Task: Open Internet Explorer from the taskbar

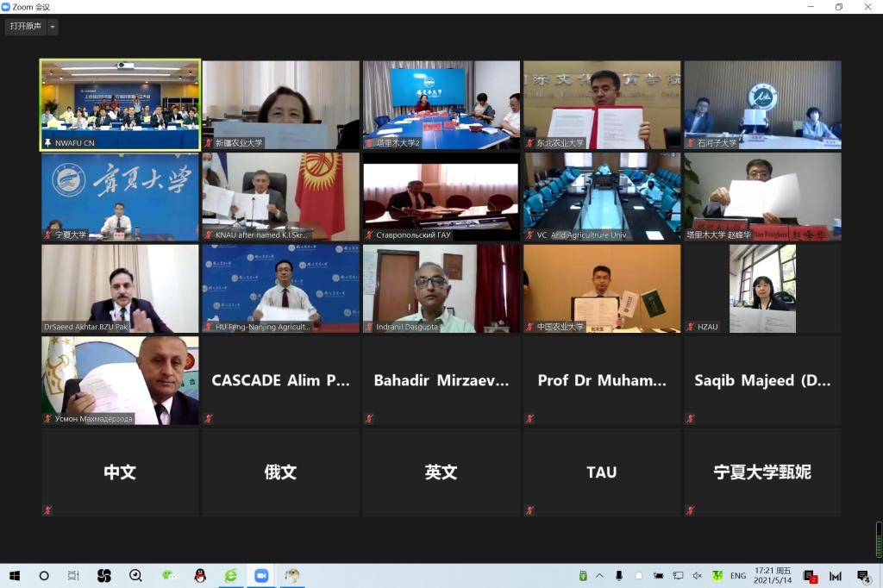Action: (230, 575)
